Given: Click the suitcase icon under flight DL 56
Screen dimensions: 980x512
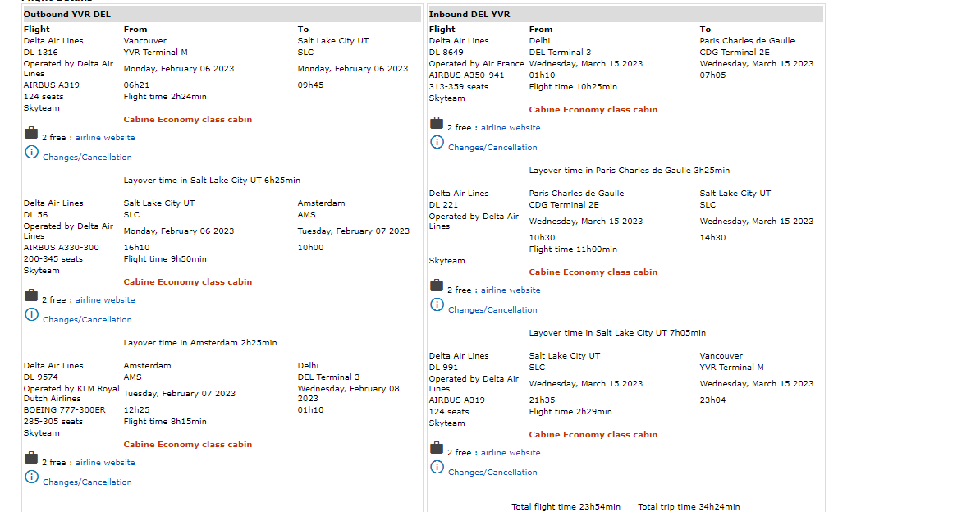Looking at the screenshot, I should click(x=31, y=295).
